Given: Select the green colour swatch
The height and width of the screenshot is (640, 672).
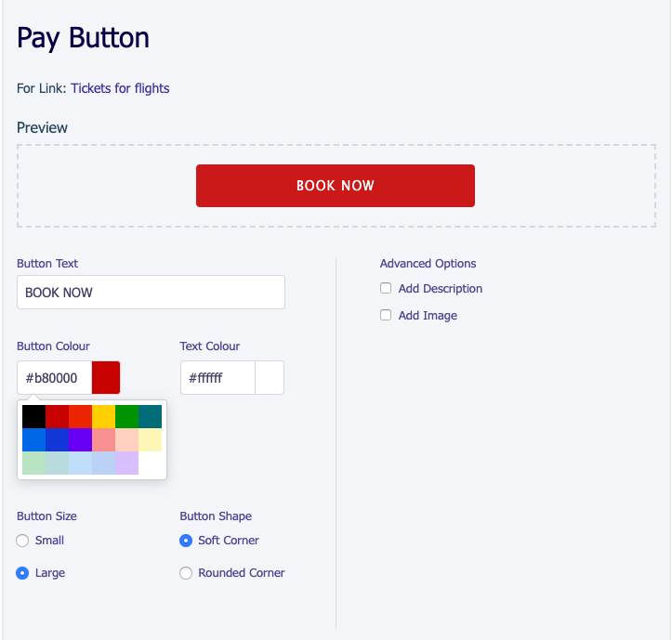Looking at the screenshot, I should click(126, 416).
